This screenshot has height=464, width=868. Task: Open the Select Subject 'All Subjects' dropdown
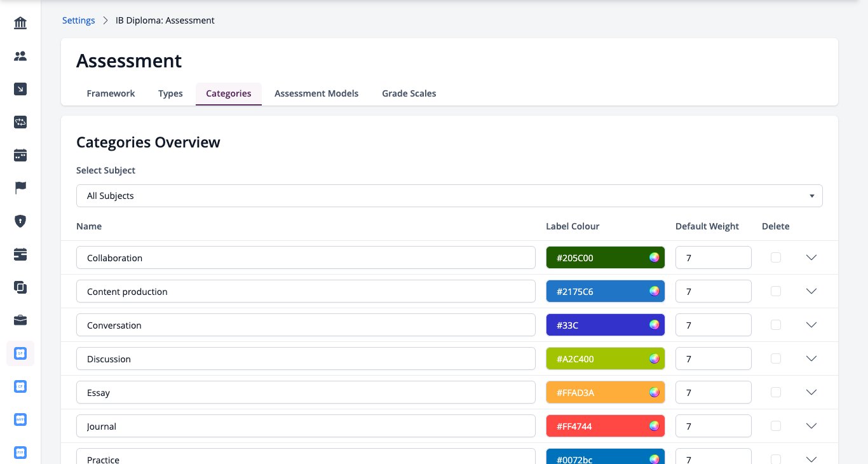[x=449, y=196]
